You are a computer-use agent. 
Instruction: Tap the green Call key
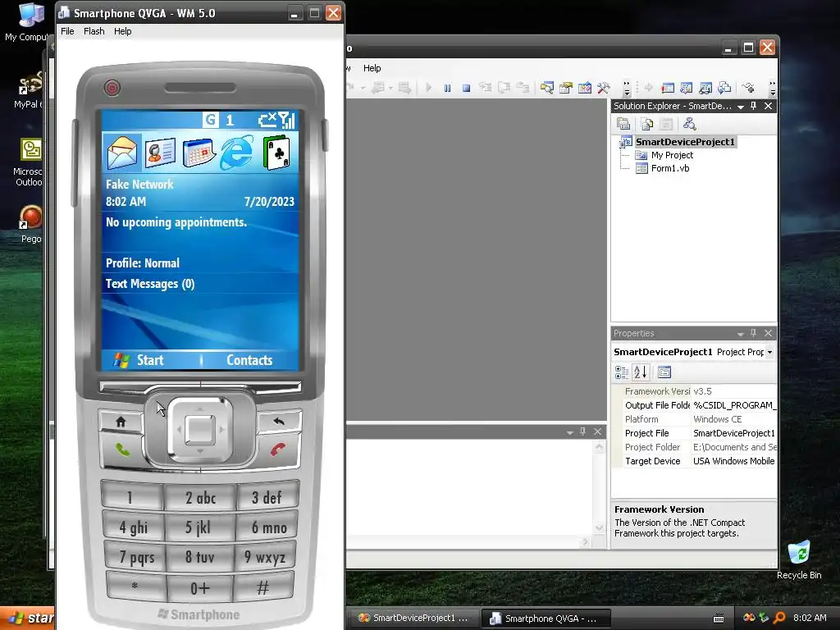tap(123, 450)
